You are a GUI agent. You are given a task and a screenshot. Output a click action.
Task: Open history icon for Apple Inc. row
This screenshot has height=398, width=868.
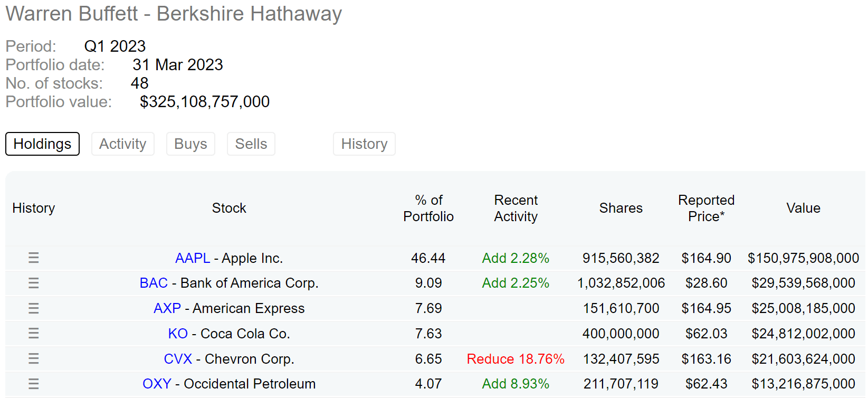34,258
